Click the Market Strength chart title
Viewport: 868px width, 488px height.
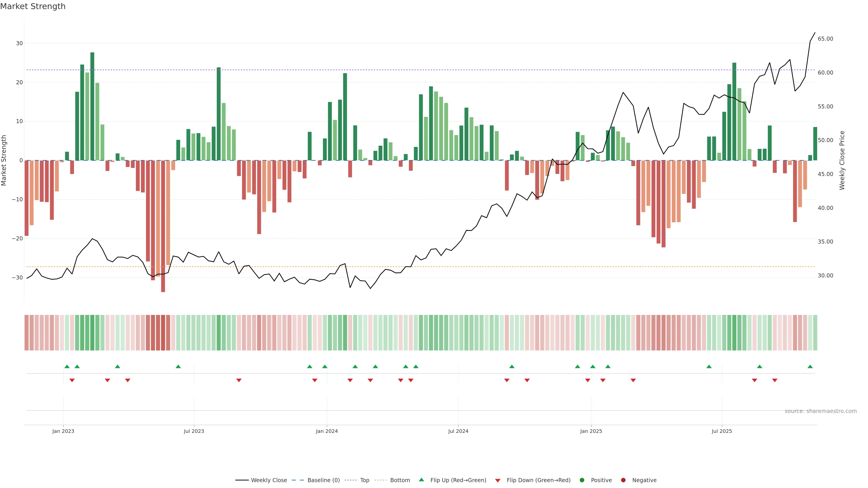[33, 6]
